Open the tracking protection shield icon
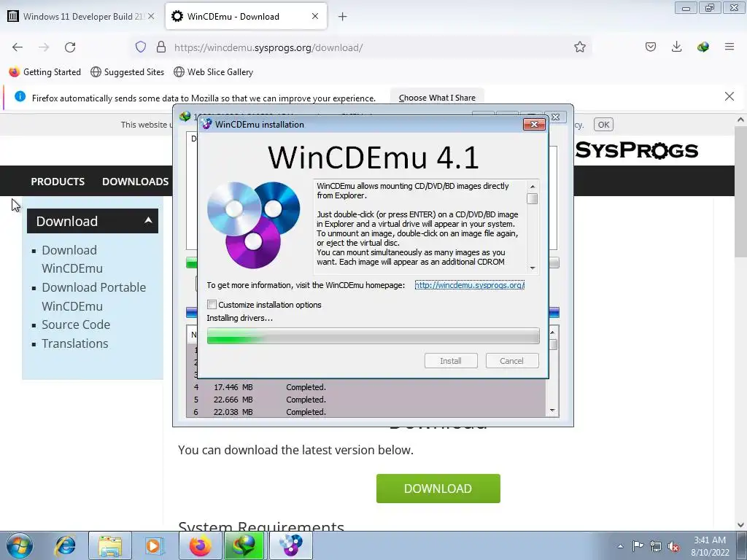This screenshot has height=560, width=747. tap(141, 47)
